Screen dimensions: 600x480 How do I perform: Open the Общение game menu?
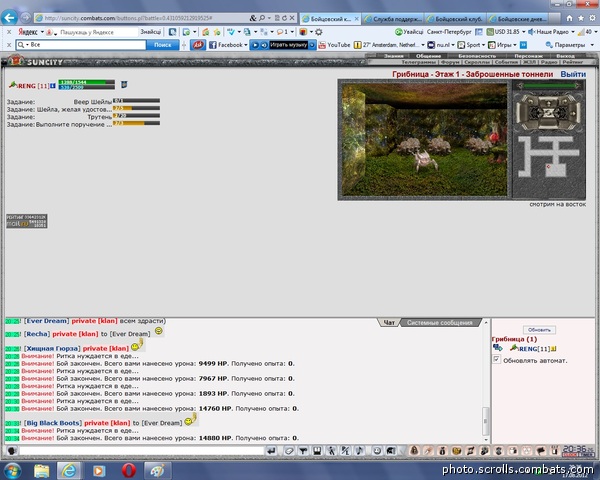tap(429, 56)
